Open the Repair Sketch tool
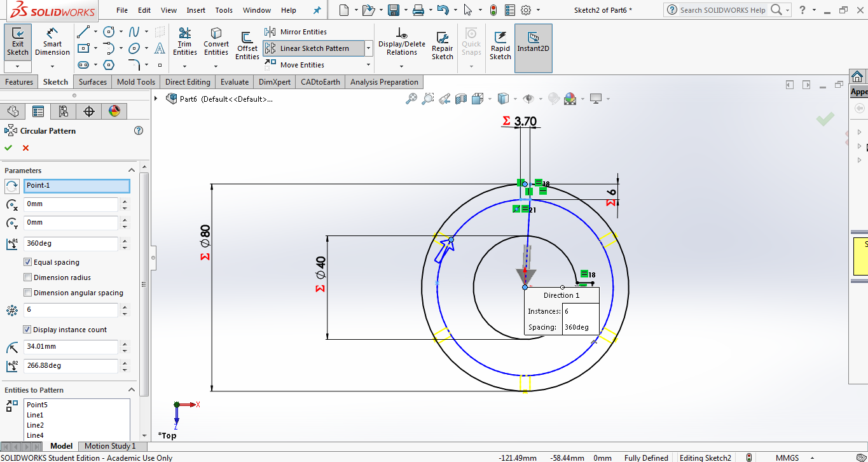This screenshot has width=868, height=462. point(442,46)
